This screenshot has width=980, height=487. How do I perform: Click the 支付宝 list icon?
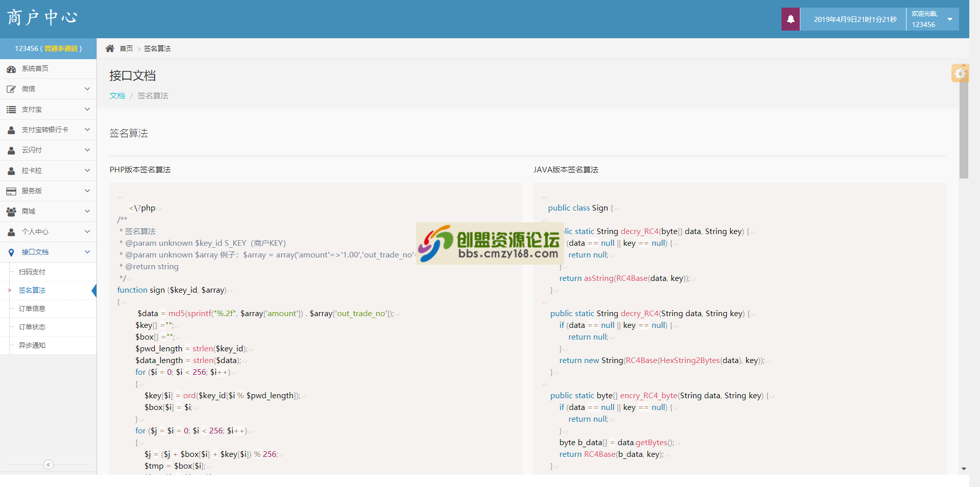pos(11,110)
